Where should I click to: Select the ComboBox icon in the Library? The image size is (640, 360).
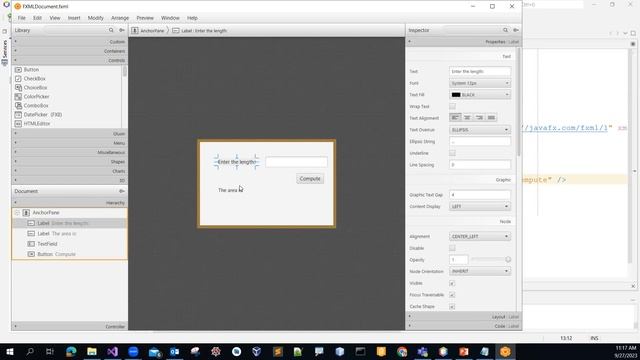(18, 106)
